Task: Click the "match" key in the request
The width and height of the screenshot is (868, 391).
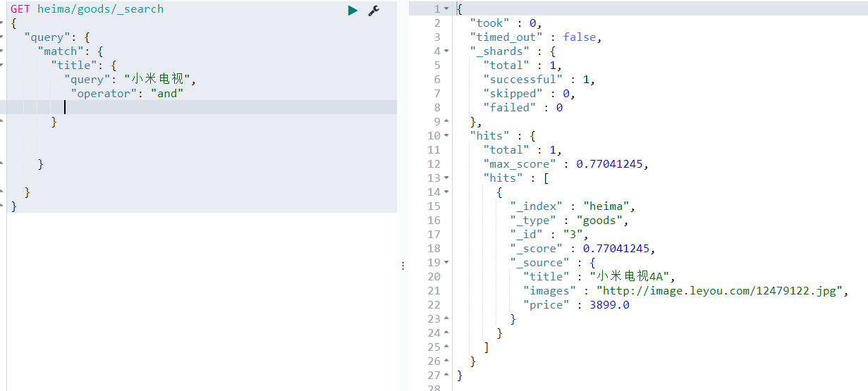Action: (x=65, y=51)
